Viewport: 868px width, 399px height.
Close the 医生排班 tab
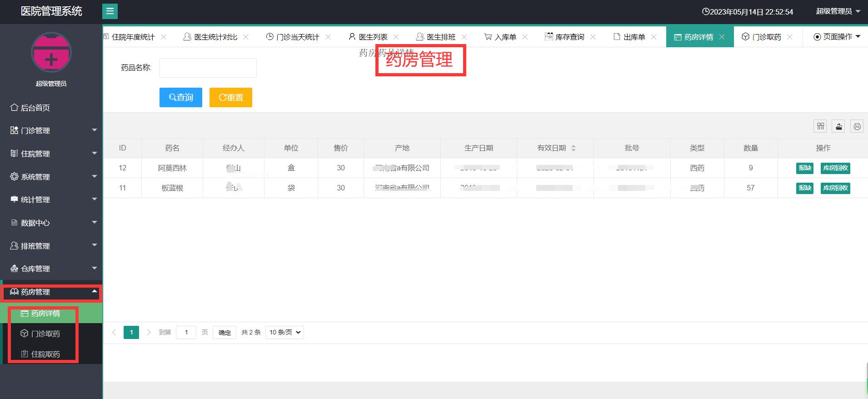[x=464, y=37]
